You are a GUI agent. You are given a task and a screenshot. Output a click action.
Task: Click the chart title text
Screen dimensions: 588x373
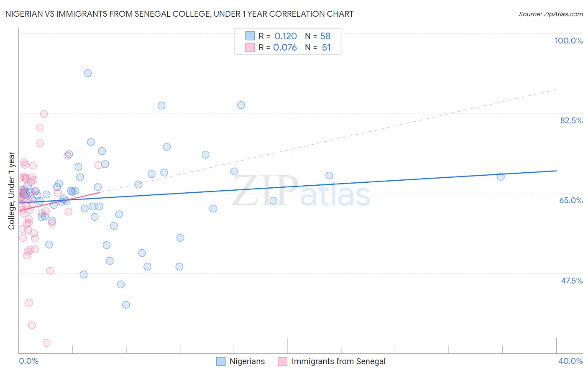(x=179, y=14)
